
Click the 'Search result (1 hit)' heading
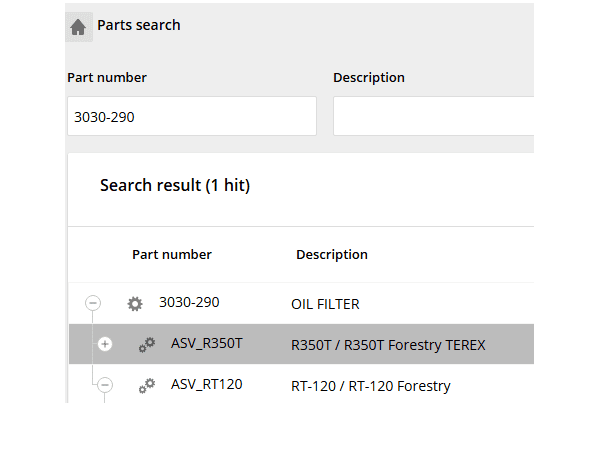pyautogui.click(x=175, y=186)
